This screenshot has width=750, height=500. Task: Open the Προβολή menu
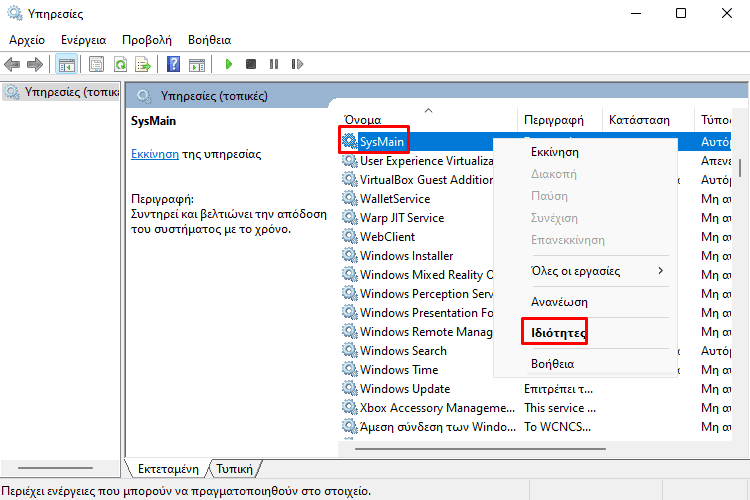147,40
